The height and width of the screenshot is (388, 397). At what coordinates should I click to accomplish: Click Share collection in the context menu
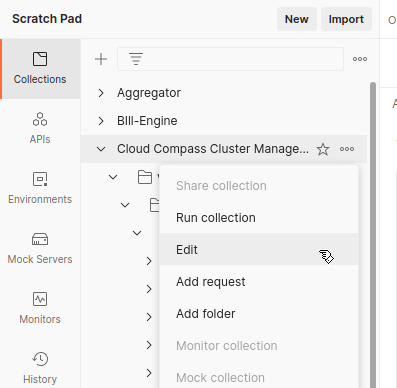(259, 186)
